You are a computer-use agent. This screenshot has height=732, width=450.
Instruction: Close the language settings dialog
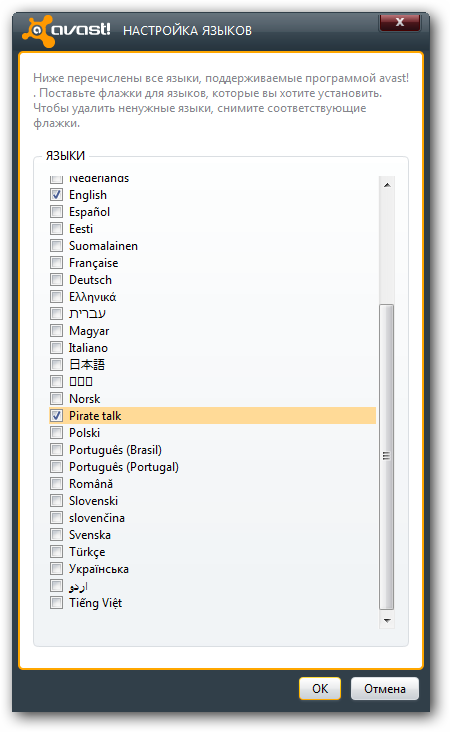(400, 22)
